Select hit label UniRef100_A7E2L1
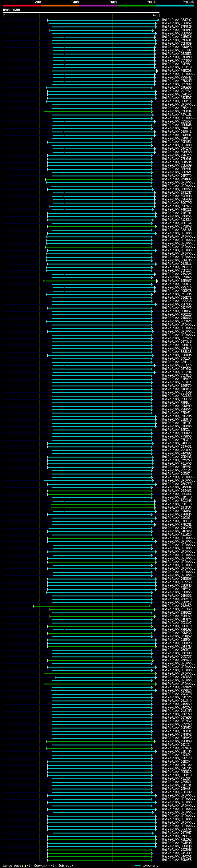 (177, 108)
